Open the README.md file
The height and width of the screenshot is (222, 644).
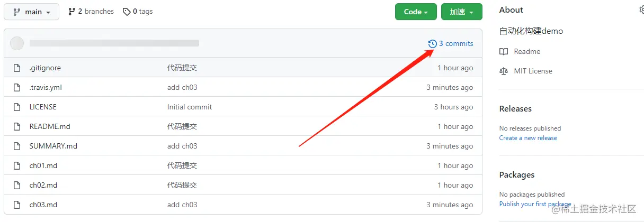point(50,126)
